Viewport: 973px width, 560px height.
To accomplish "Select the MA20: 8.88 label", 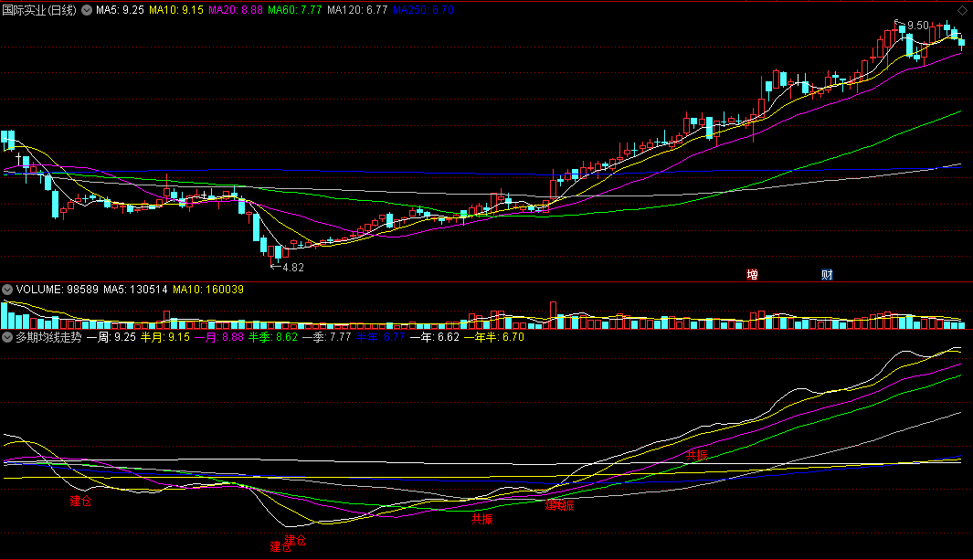I will tap(236, 10).
